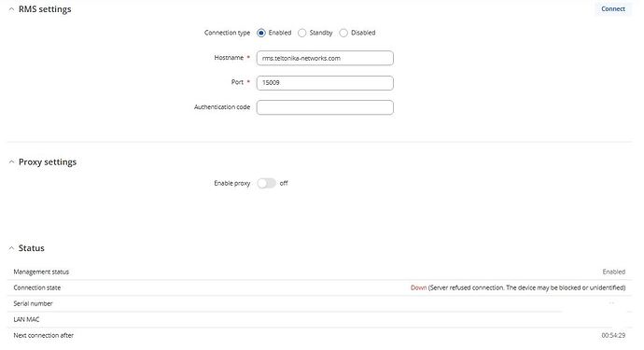644x350 pixels.
Task: Collapse the Proxy settings section chevron
Action: 11,161
